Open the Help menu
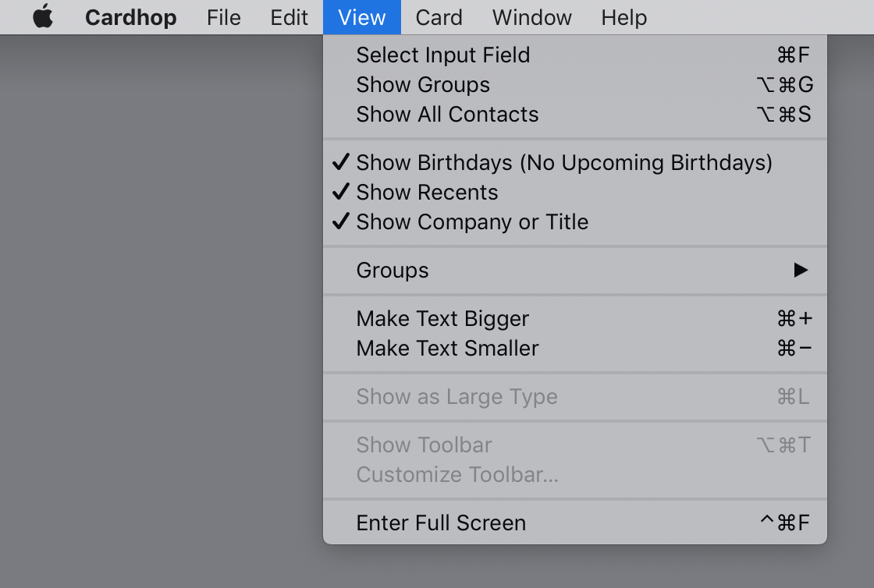The height and width of the screenshot is (588, 874). 624,17
